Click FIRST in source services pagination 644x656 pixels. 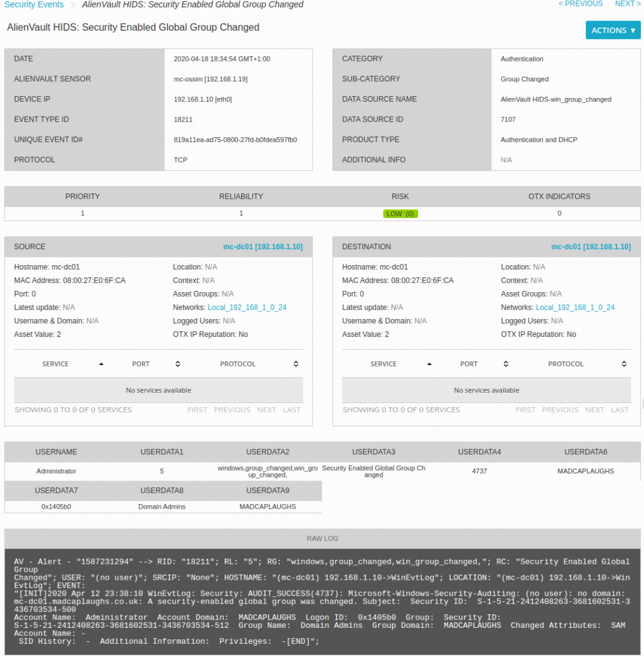point(197,410)
